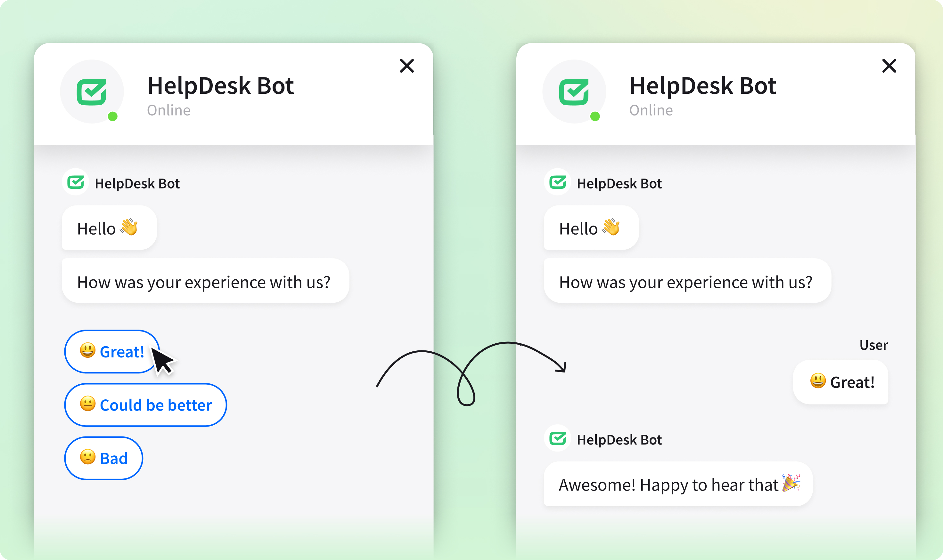
Task: Click the Hello message bubble in left chat
Action: click(109, 228)
